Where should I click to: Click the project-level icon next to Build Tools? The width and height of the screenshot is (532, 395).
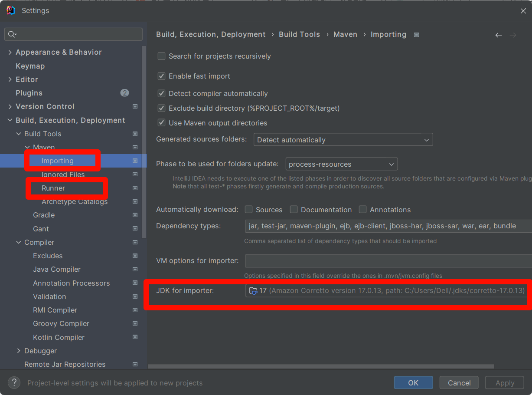135,134
